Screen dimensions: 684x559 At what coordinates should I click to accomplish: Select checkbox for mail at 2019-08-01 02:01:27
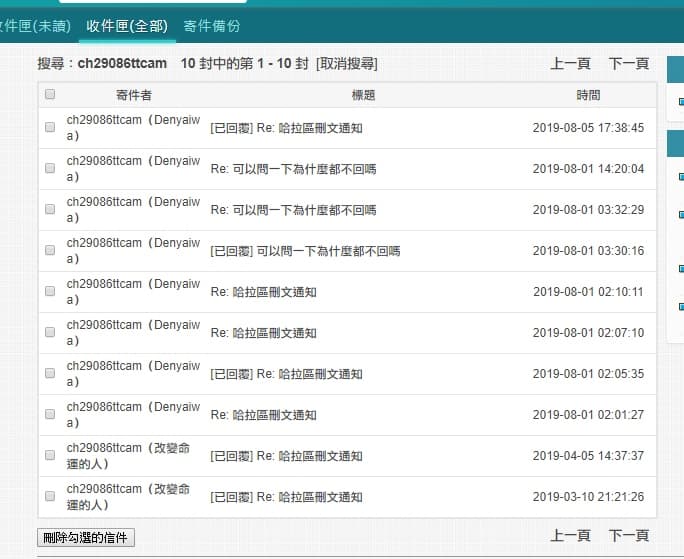tap(50, 414)
